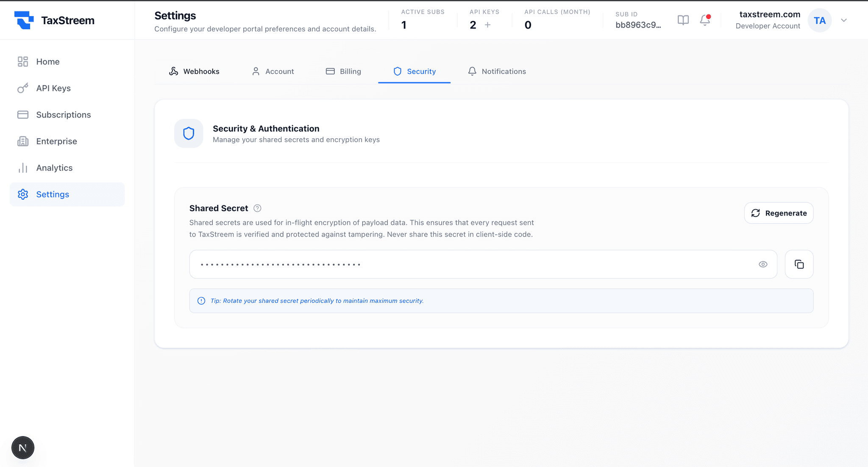Open the Enterprise section
Viewport: 868px width, 467px height.
pos(67,141)
